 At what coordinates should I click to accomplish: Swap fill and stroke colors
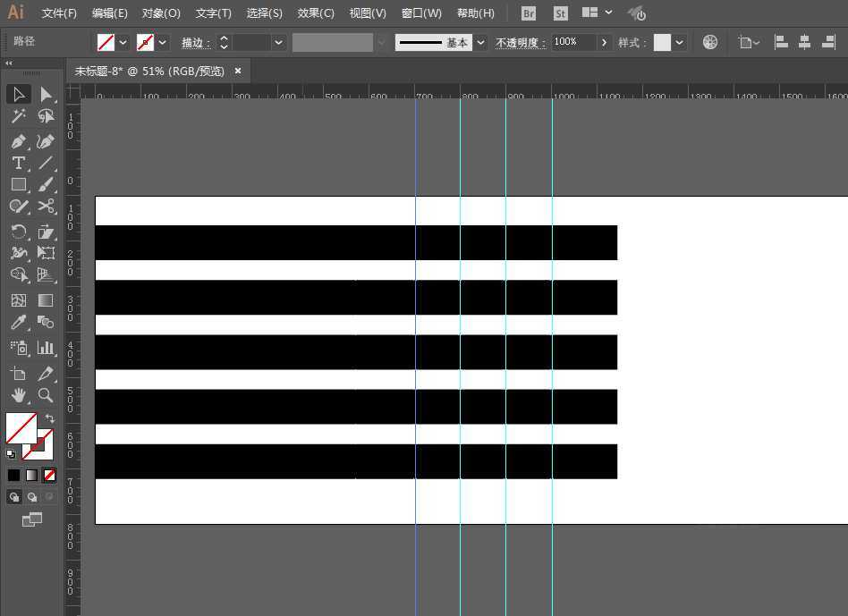(50, 418)
